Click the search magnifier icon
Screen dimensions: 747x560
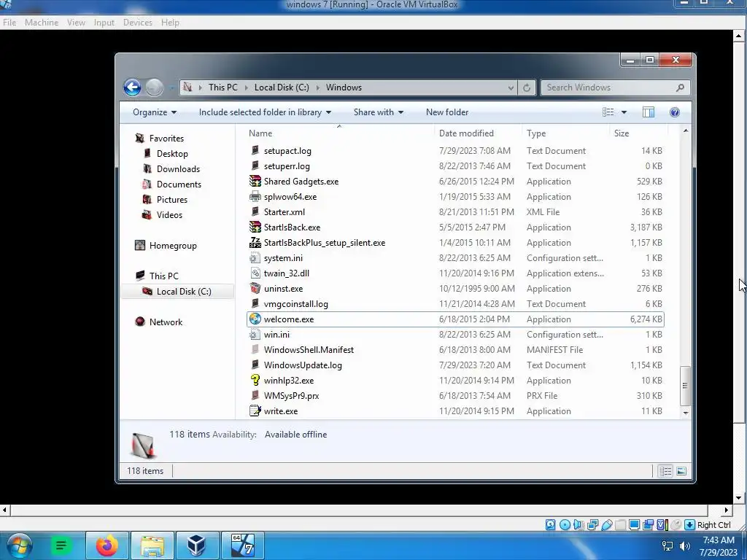point(680,87)
